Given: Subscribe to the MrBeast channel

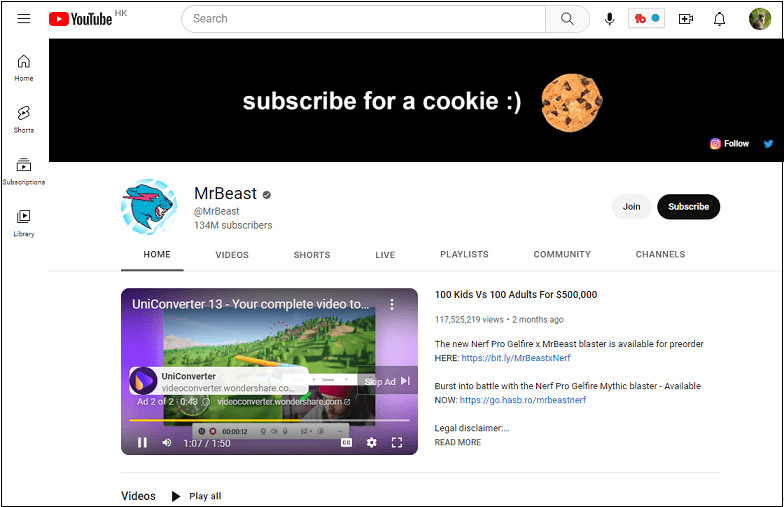Looking at the screenshot, I should coord(688,206).
